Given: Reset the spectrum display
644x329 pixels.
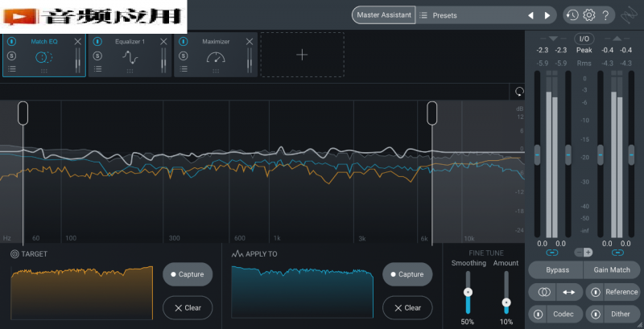Looking at the screenshot, I should pyautogui.click(x=519, y=92).
